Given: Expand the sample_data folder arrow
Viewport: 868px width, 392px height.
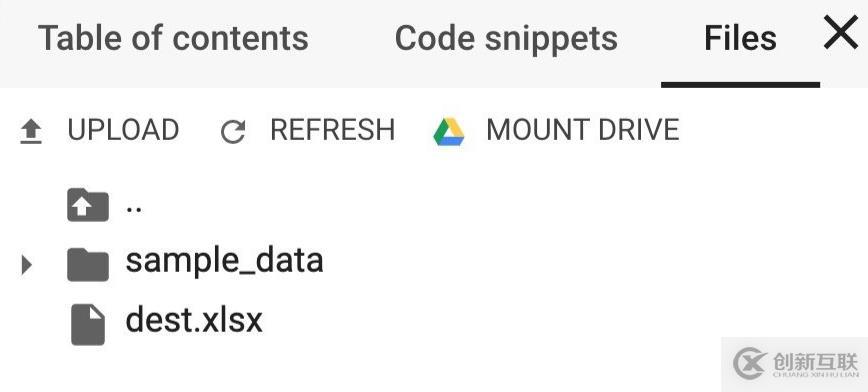Looking at the screenshot, I should point(26,265).
